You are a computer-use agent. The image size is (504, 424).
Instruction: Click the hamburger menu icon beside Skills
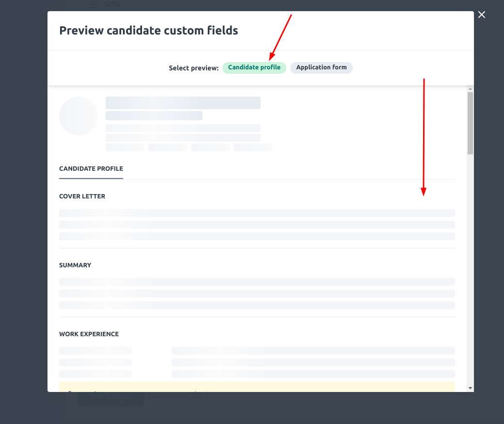coord(93,4)
